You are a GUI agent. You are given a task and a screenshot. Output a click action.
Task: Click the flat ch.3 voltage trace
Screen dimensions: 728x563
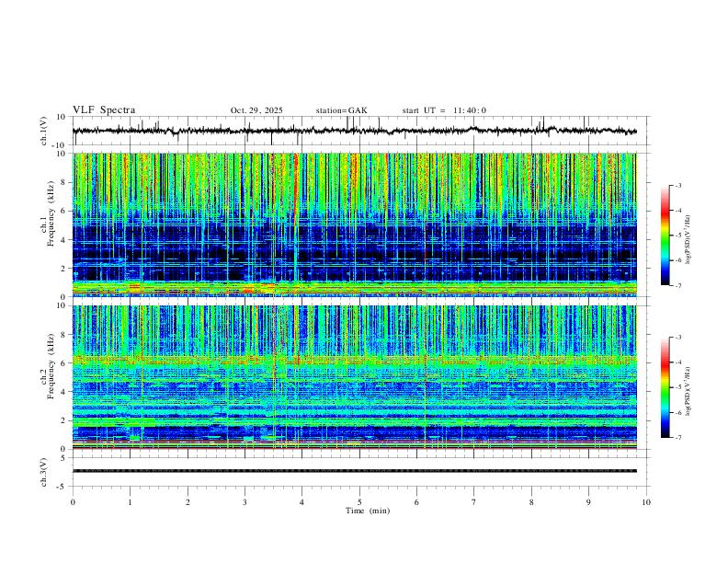(354, 471)
